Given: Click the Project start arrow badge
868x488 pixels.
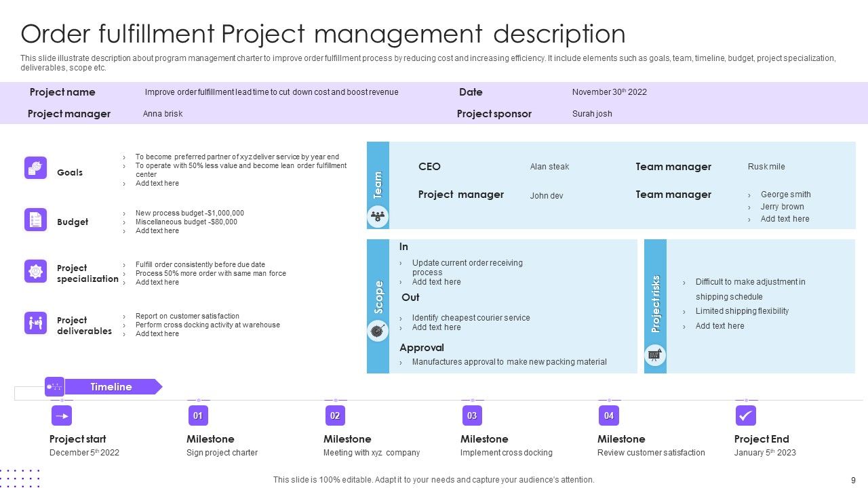Looking at the screenshot, I should pyautogui.click(x=61, y=415).
